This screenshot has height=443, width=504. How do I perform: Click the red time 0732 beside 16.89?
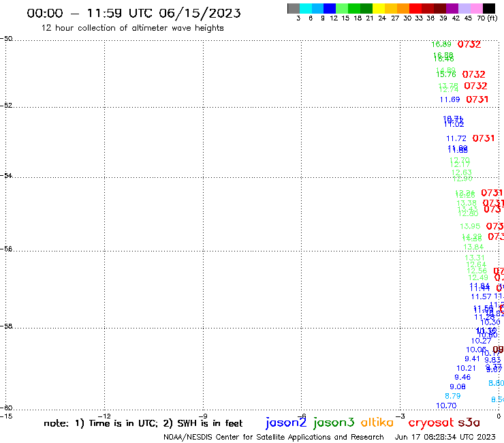(469, 44)
